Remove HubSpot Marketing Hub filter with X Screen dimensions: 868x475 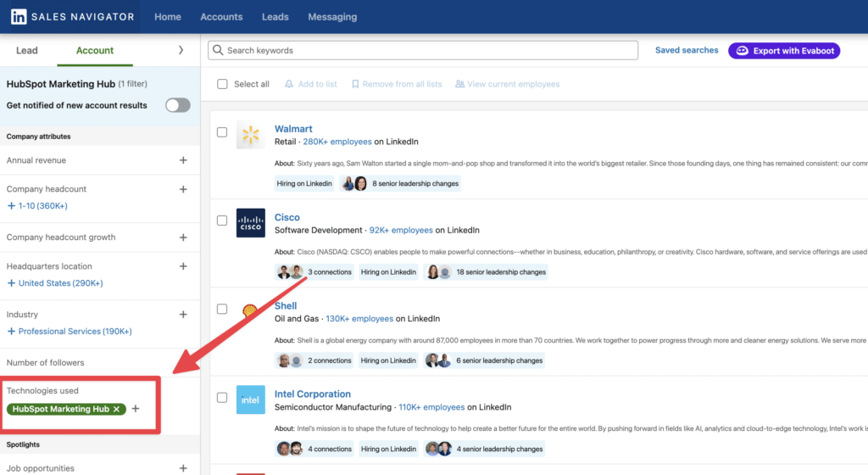coord(116,409)
